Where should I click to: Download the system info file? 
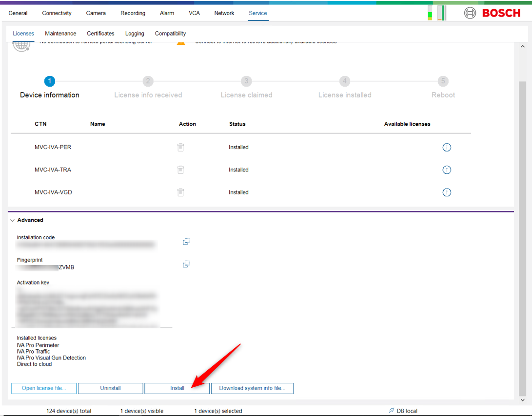[x=252, y=388]
